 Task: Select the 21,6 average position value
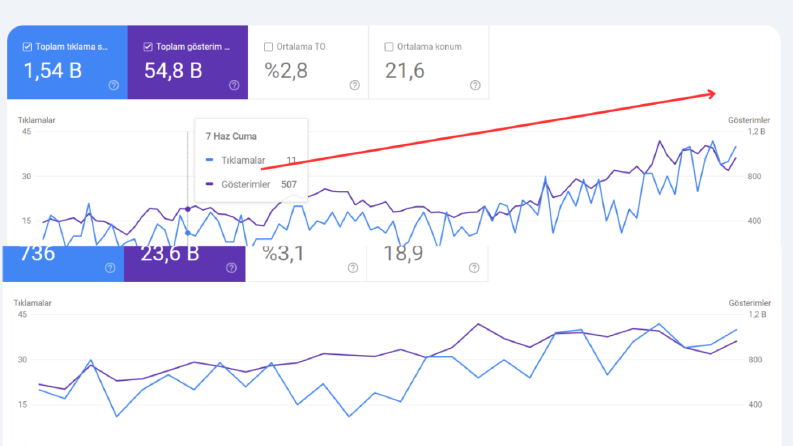pyautogui.click(x=405, y=71)
